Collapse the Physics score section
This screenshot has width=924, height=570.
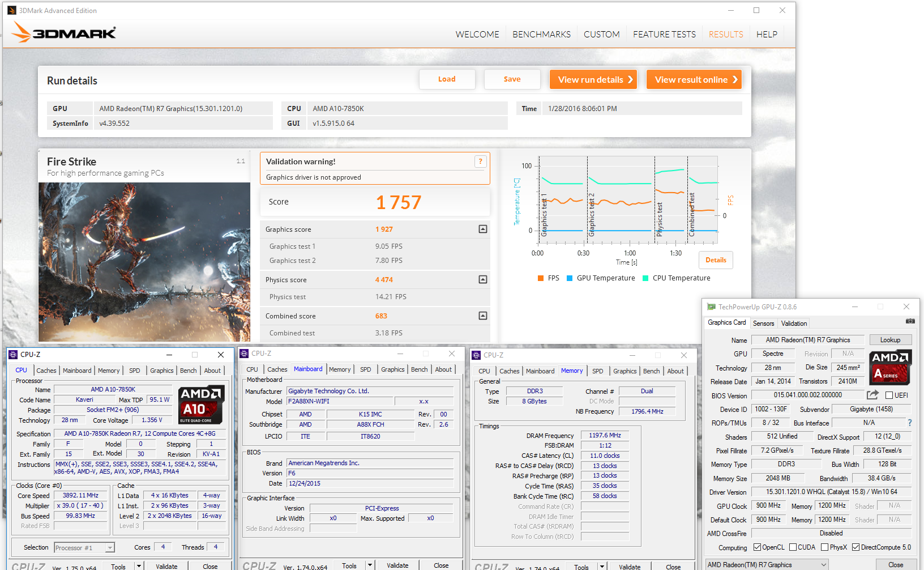click(x=483, y=279)
